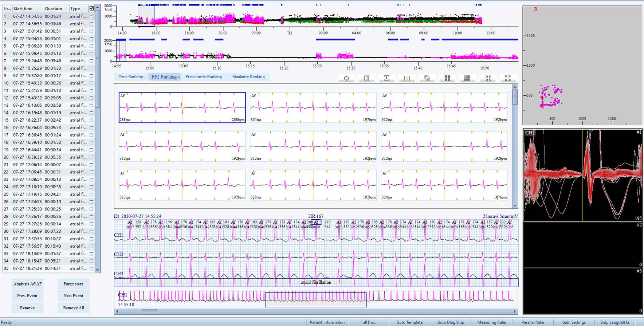Click the three vertical lines marker icon
The height and width of the screenshot is (326, 644).
(407, 78)
